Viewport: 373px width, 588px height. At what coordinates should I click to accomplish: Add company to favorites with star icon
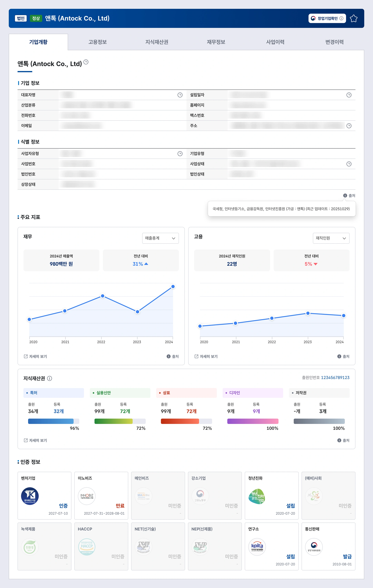pos(353,18)
